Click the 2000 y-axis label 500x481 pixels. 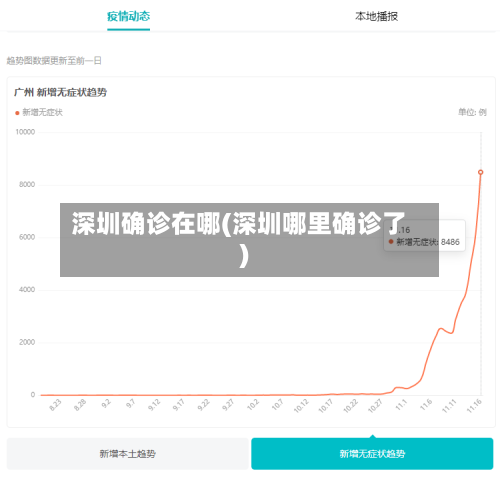pos(27,342)
